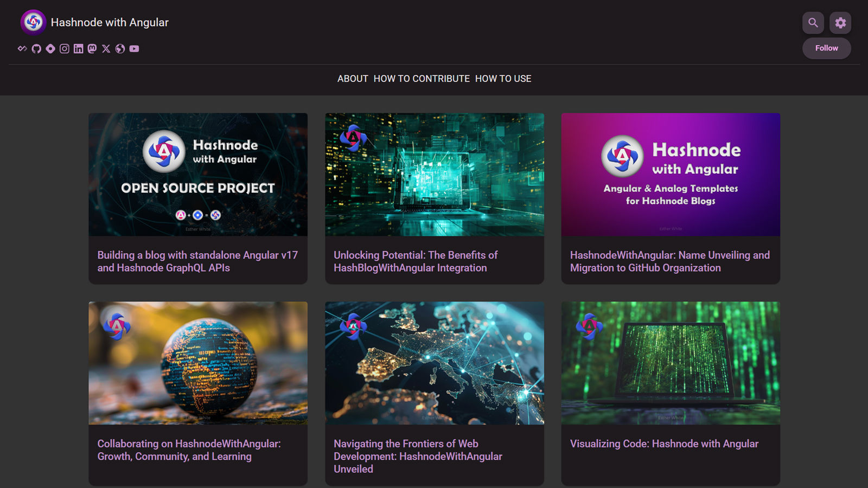Open the LinkedIn social link icon
This screenshot has height=488, width=868.
tap(79, 49)
